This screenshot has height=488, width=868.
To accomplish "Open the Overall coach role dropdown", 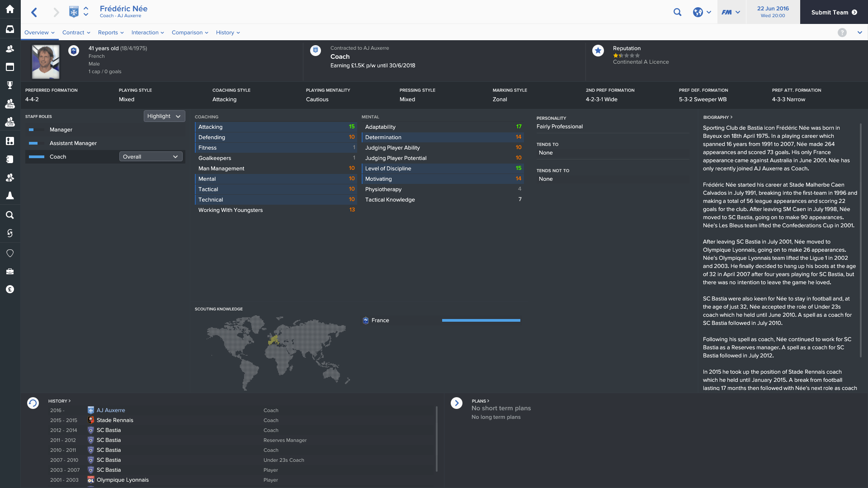I will pyautogui.click(x=151, y=157).
